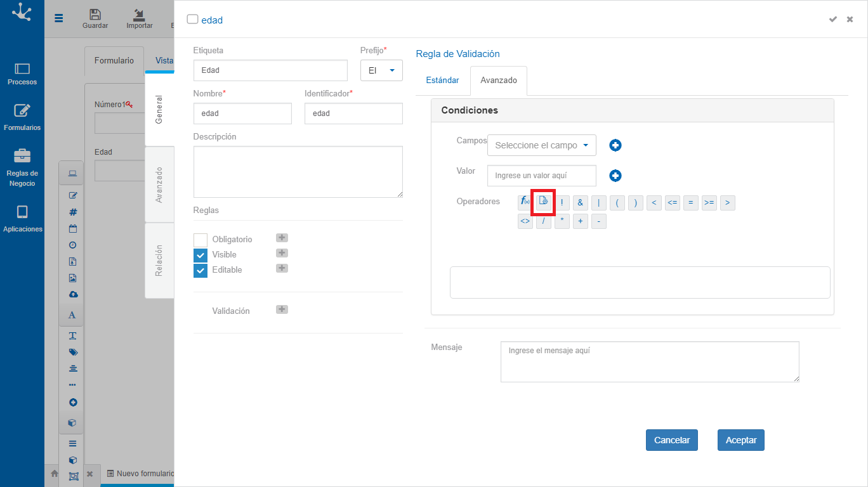
Task: Insert the multiplication (*) operator
Action: [x=562, y=221]
